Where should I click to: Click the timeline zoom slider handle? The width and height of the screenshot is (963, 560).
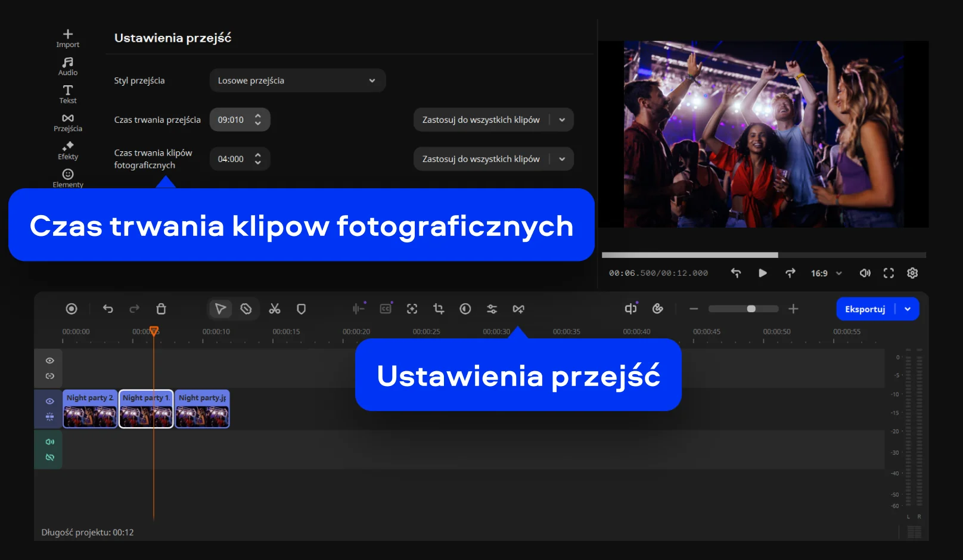pyautogui.click(x=751, y=309)
